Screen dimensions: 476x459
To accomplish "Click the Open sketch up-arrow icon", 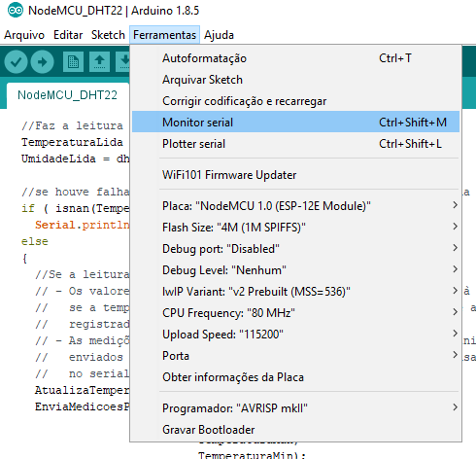I will (x=99, y=61).
